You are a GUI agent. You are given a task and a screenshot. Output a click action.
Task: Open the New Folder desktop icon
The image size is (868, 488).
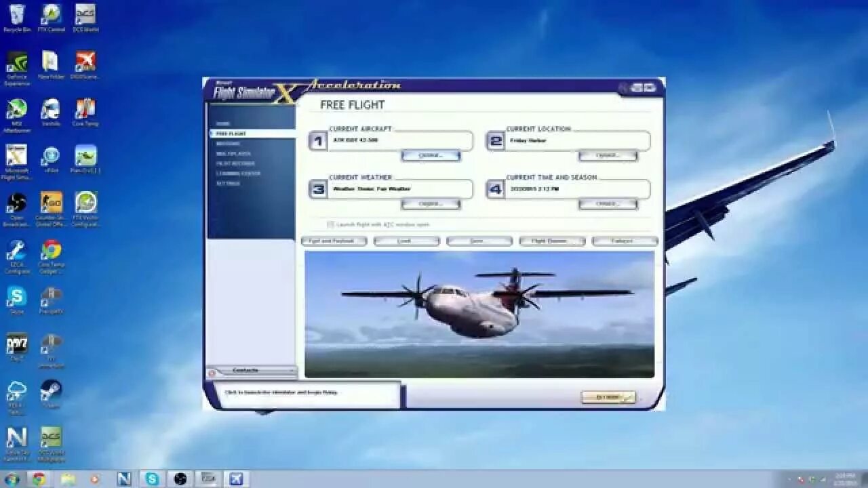pos(52,66)
